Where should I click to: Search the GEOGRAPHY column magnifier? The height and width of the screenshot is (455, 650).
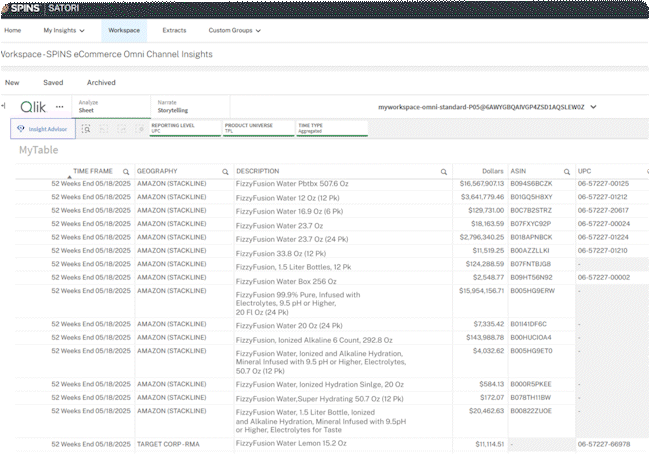coord(225,172)
